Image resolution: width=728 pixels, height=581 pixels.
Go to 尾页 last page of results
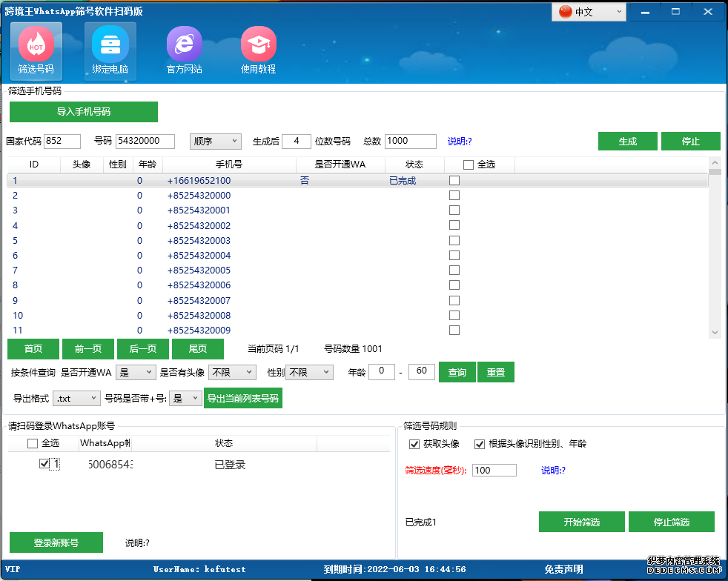pyautogui.click(x=197, y=348)
